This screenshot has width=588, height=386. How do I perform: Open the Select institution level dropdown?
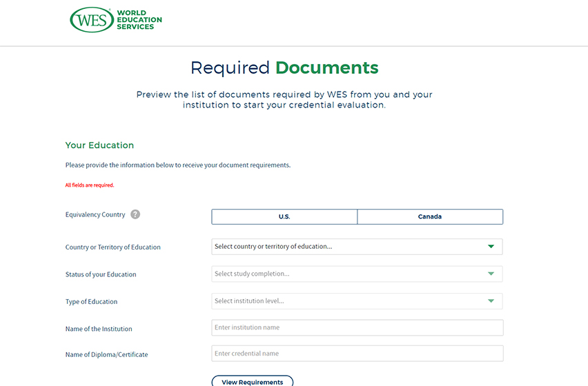[357, 301]
